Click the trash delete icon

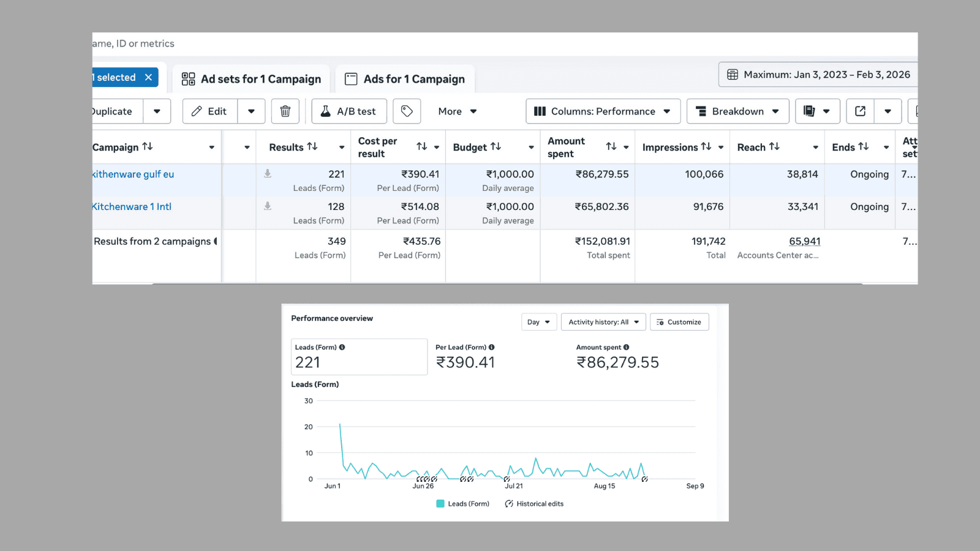click(x=285, y=111)
